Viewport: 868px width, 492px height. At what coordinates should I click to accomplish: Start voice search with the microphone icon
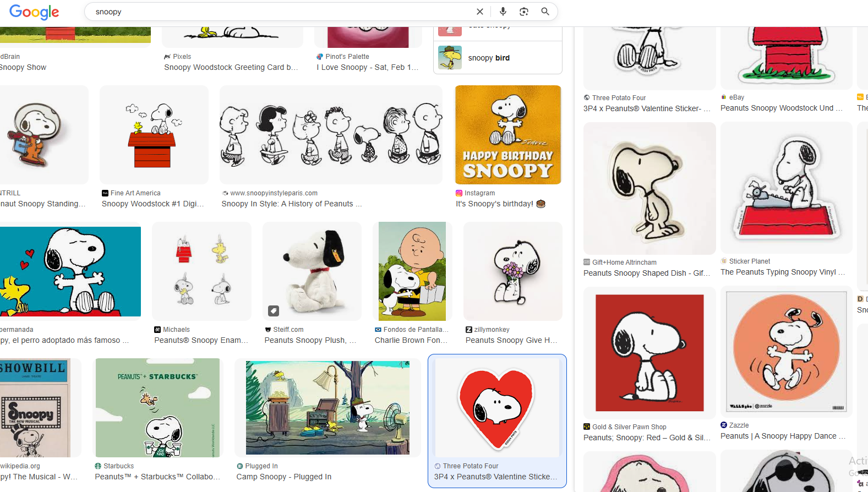point(503,12)
